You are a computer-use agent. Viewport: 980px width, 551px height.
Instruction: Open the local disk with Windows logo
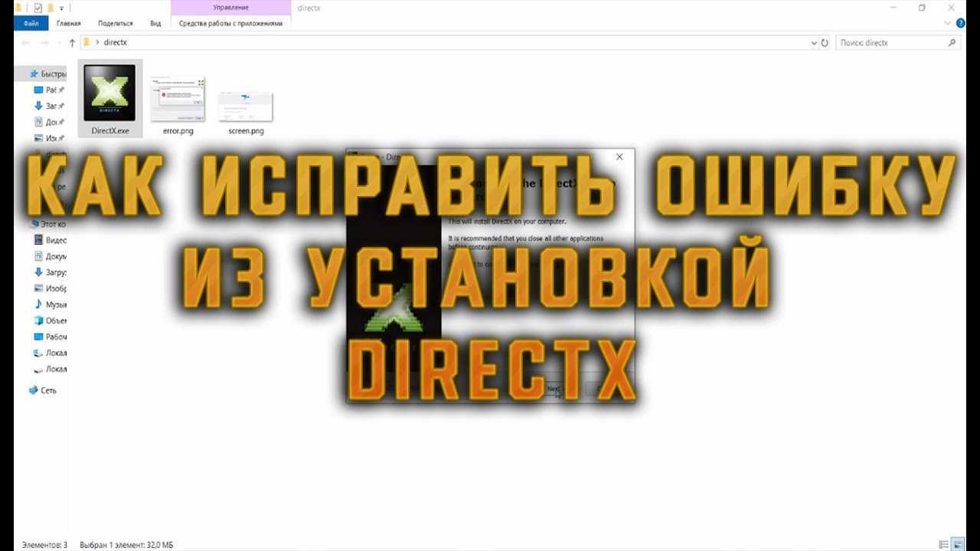click(x=50, y=353)
